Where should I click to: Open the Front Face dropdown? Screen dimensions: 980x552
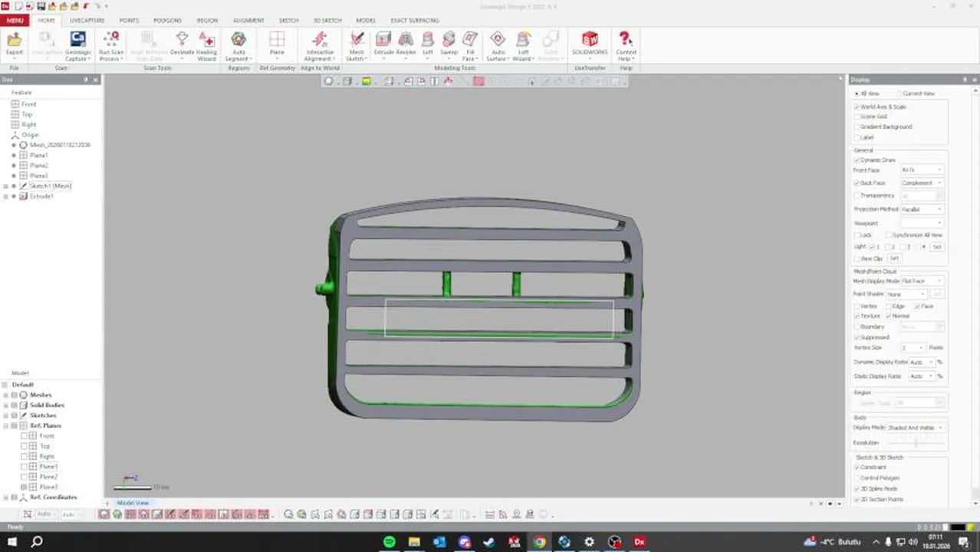pos(922,169)
